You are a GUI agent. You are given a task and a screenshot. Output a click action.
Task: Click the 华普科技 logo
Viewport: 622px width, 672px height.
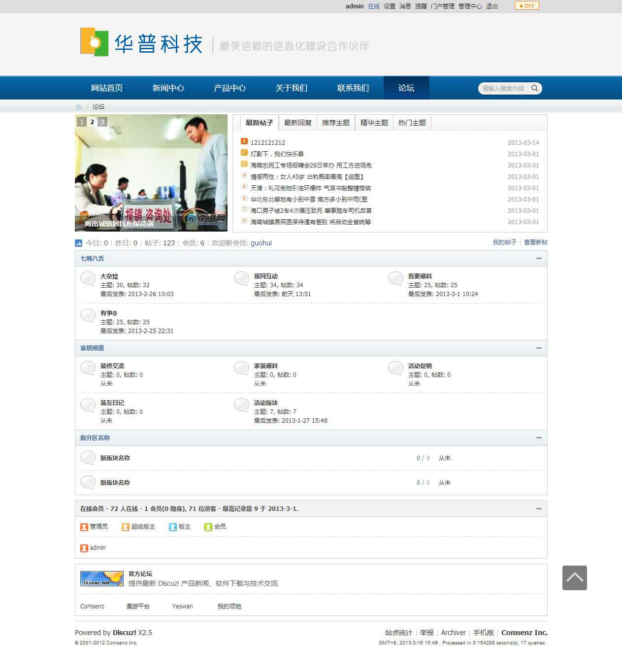coord(142,43)
